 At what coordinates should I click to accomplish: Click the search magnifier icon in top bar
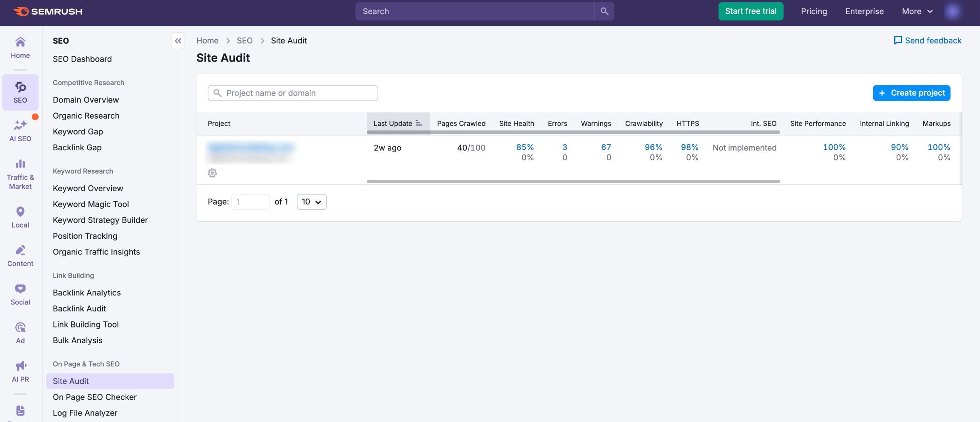point(604,11)
